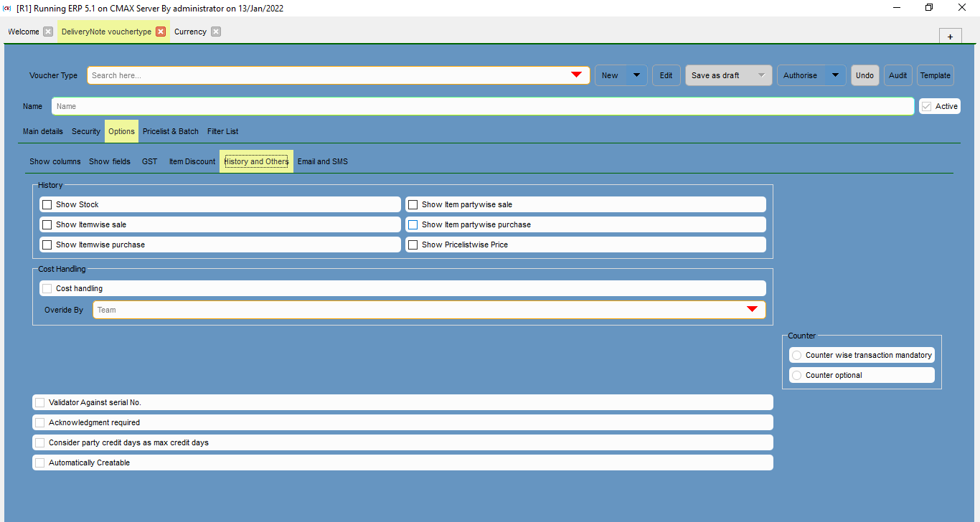Screen dimensions: 980x522
Task: Close the DeliveryNote vouchertype tab X icon
Action: tap(161, 32)
